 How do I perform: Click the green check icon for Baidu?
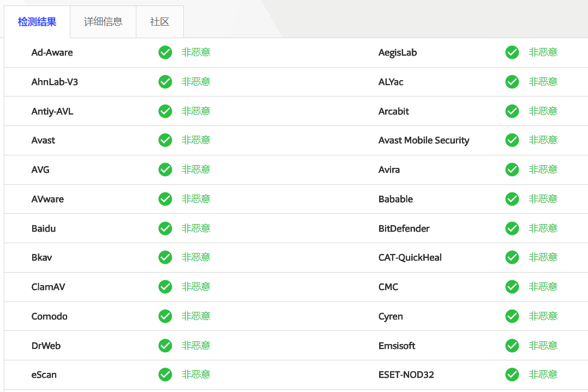(165, 228)
